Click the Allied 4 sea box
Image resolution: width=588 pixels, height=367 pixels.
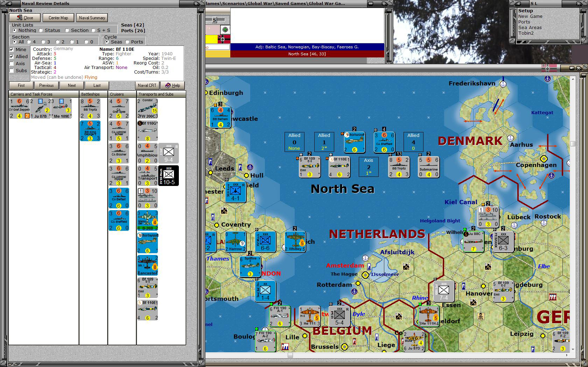pyautogui.click(x=413, y=141)
